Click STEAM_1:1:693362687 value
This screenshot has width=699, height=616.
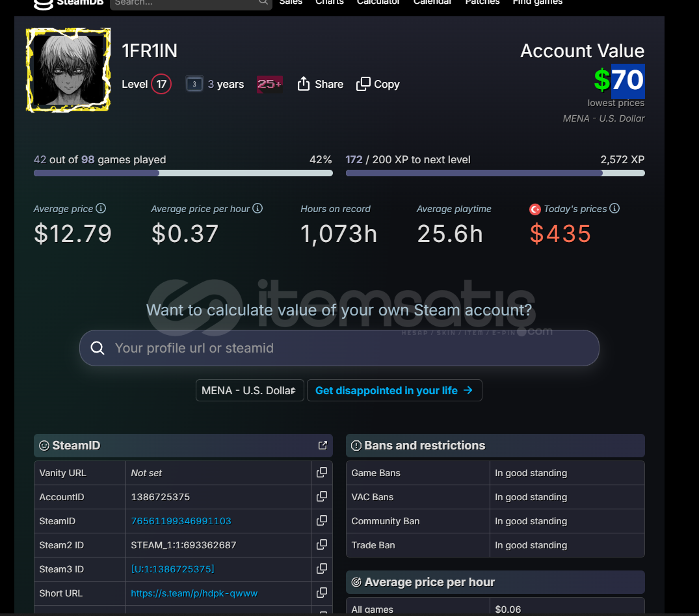[183, 545]
